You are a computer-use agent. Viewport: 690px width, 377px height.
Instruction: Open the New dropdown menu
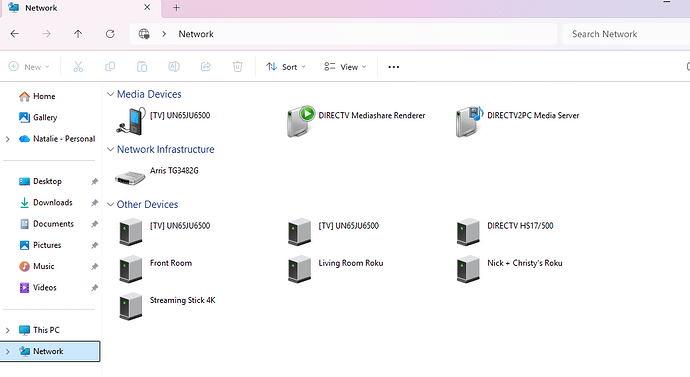(x=29, y=67)
